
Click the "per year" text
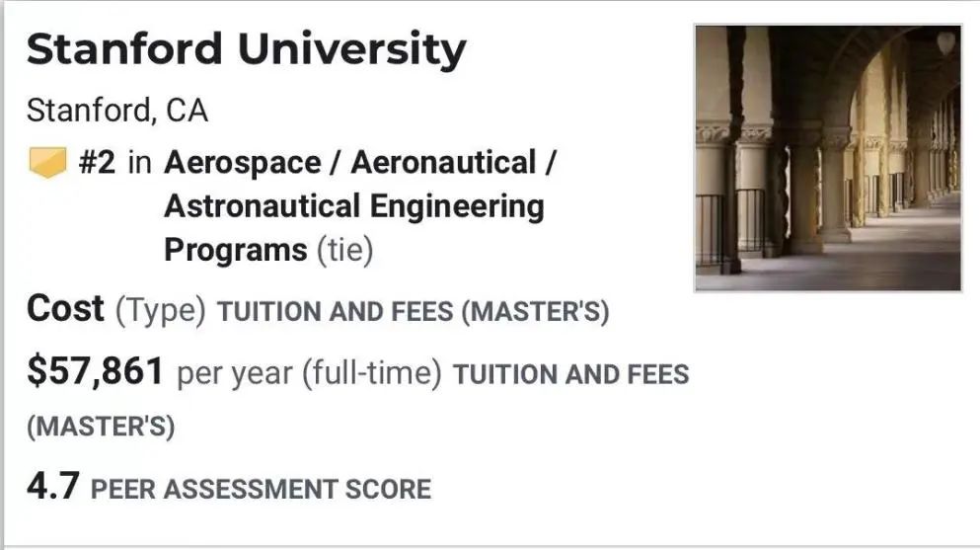coord(235,374)
